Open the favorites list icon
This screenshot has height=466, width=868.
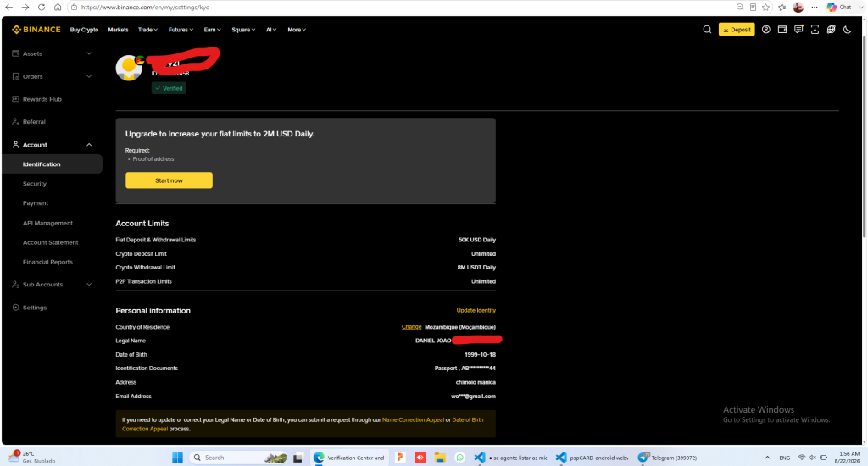pos(782,7)
